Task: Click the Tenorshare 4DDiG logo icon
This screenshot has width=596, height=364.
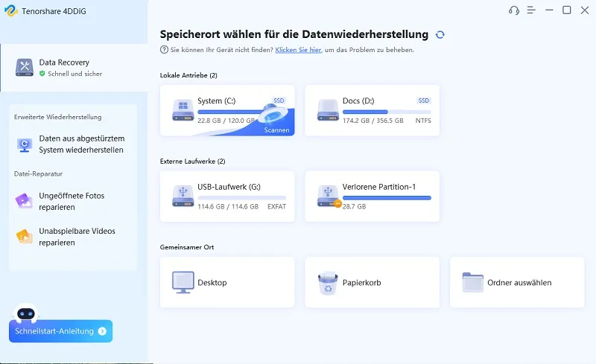Action: pos(9,10)
